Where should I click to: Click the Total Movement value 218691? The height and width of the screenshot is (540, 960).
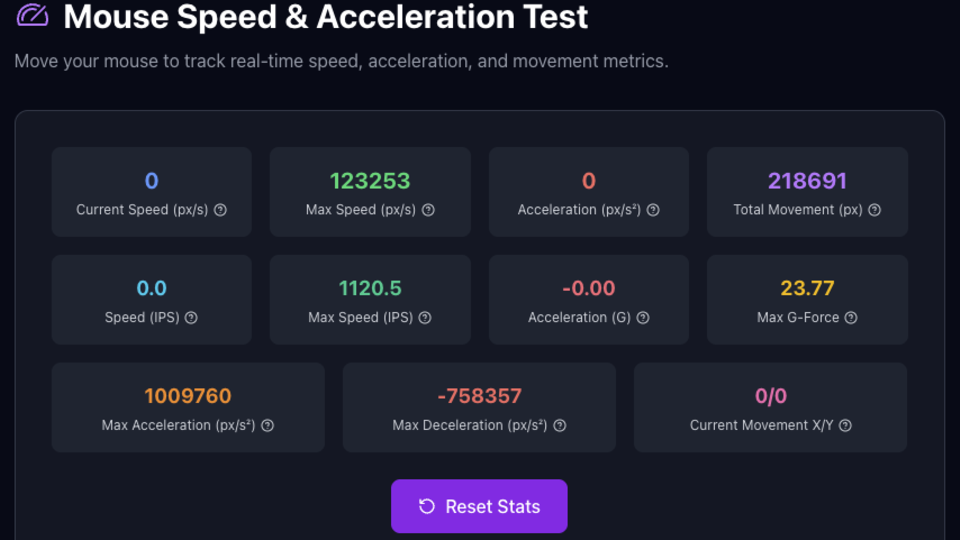point(807,181)
